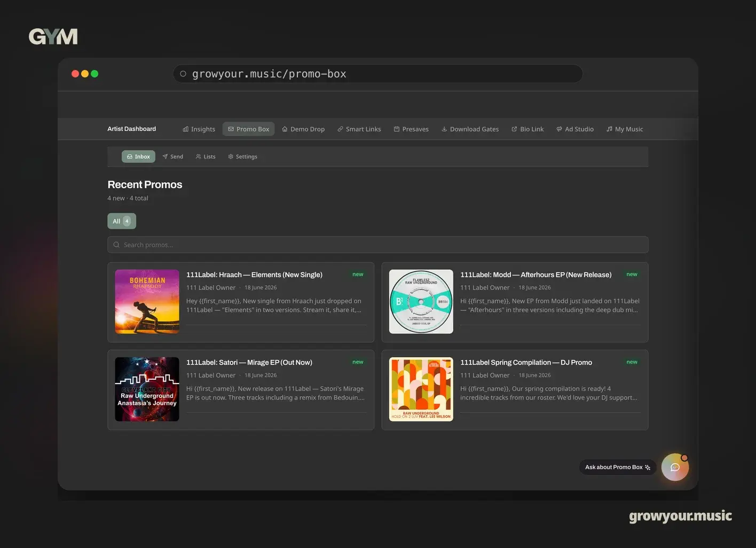This screenshot has width=756, height=548.
Task: Open the Satori — Mirage EP promo title
Action: point(249,362)
